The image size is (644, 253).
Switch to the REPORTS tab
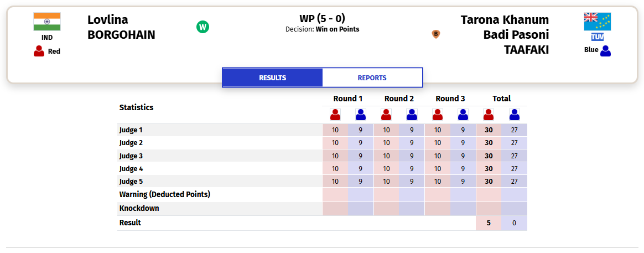[372, 78]
